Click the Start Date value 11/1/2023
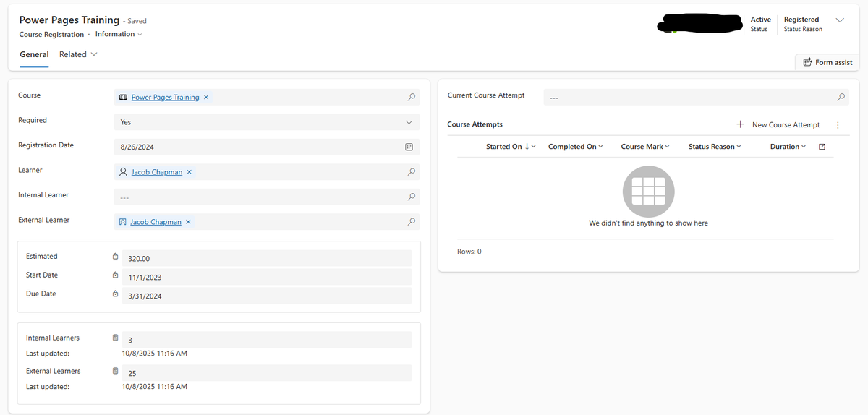This screenshot has width=868, height=415. (267, 277)
